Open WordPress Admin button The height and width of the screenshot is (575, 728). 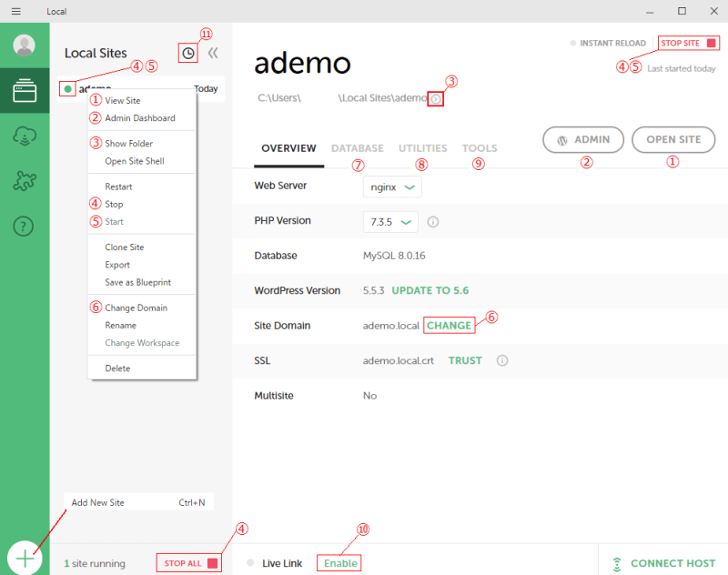click(583, 140)
